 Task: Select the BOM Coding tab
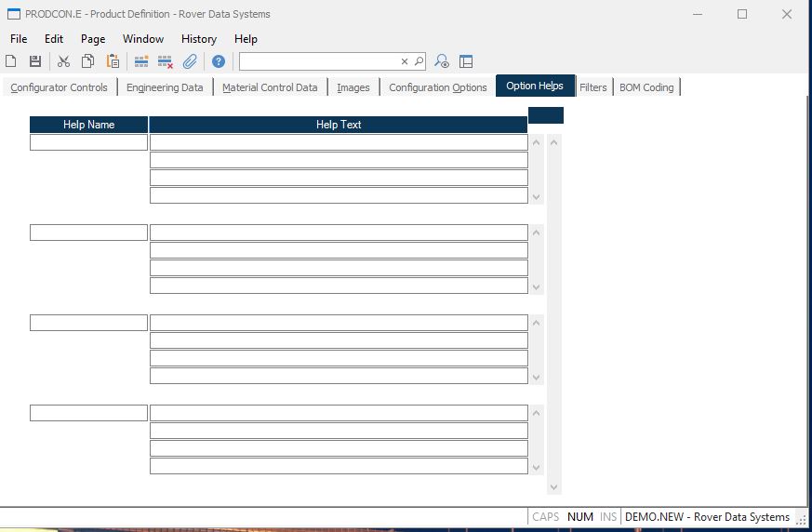[x=646, y=87]
